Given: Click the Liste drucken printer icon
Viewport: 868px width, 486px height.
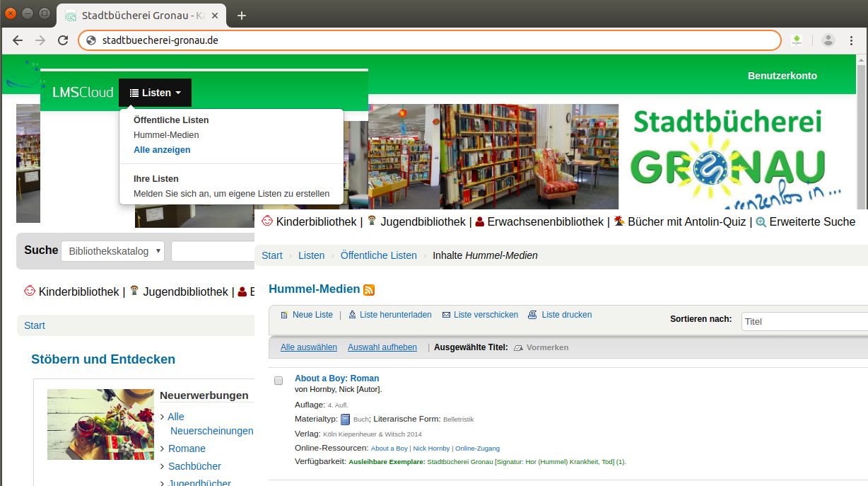Looking at the screenshot, I should tap(532, 315).
